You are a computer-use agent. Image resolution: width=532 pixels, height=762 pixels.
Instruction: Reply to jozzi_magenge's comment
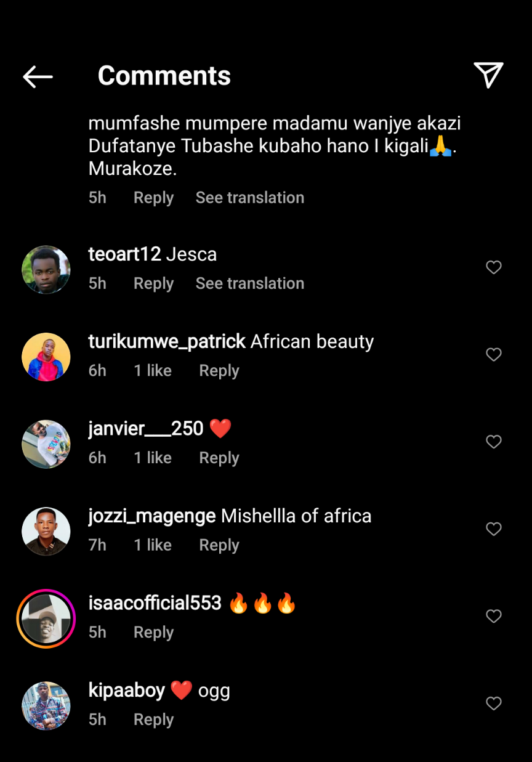coord(219,545)
